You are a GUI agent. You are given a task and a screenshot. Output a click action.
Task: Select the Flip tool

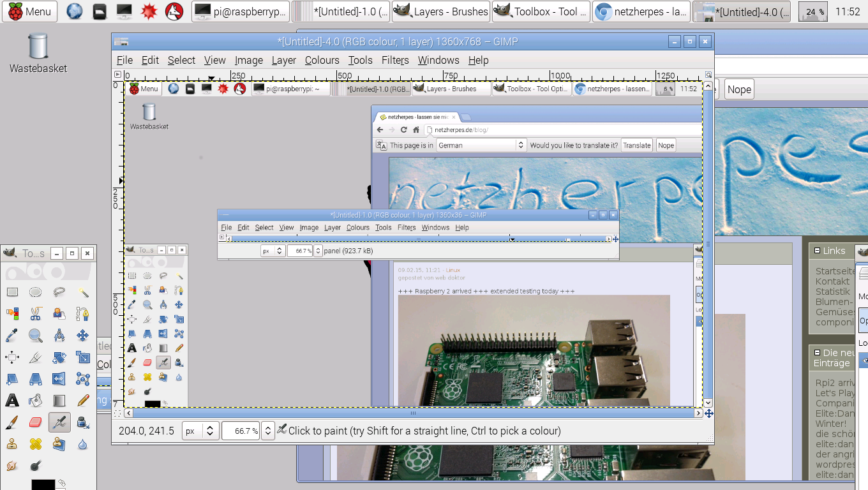point(59,379)
